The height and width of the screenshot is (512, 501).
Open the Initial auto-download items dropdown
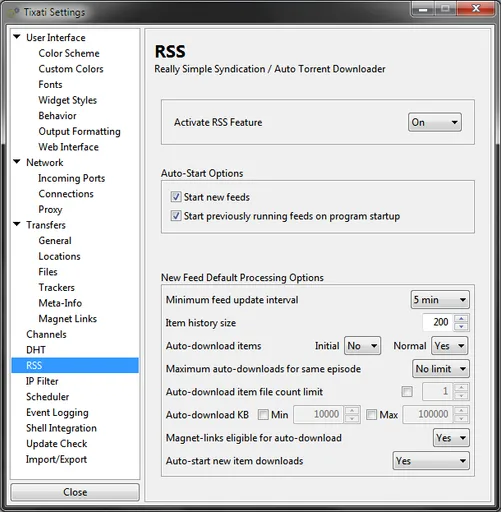tap(362, 346)
